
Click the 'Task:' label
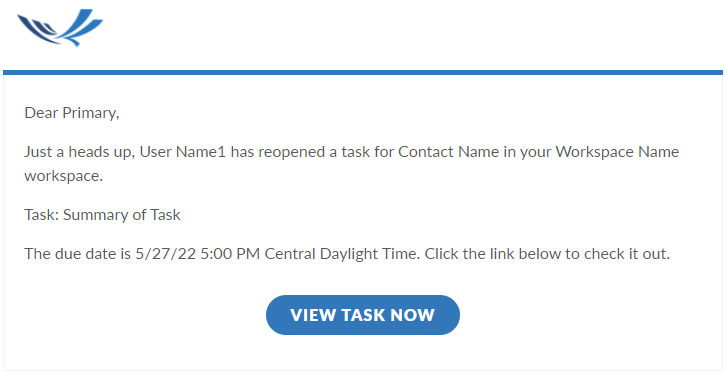(42, 215)
